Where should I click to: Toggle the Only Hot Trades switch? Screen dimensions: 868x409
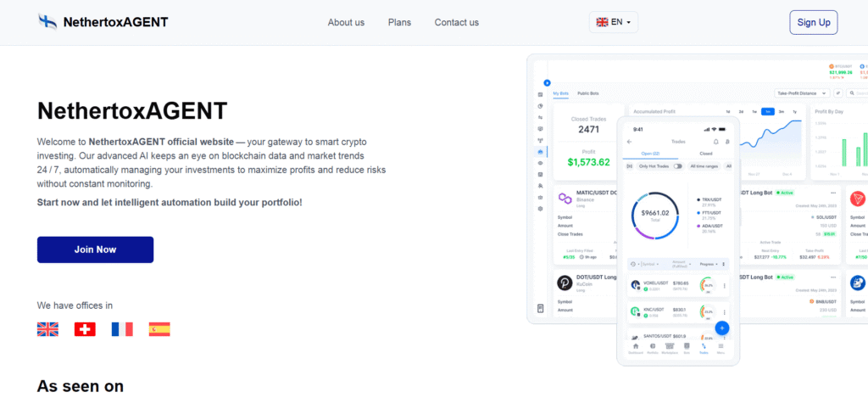677,166
